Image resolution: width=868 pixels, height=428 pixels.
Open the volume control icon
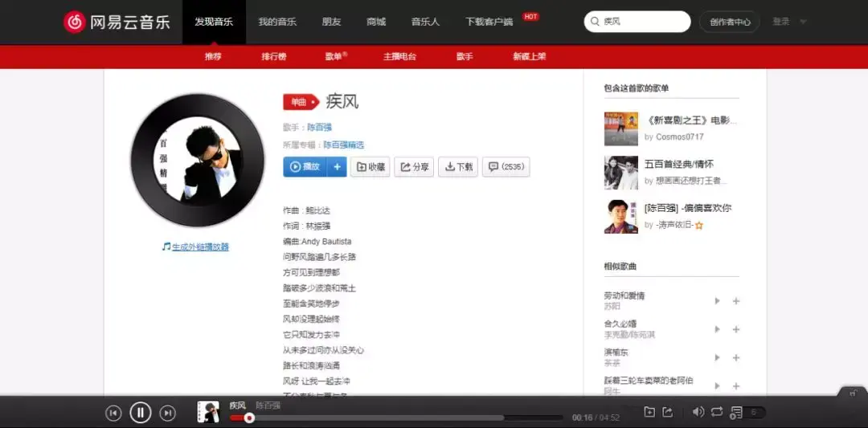698,412
